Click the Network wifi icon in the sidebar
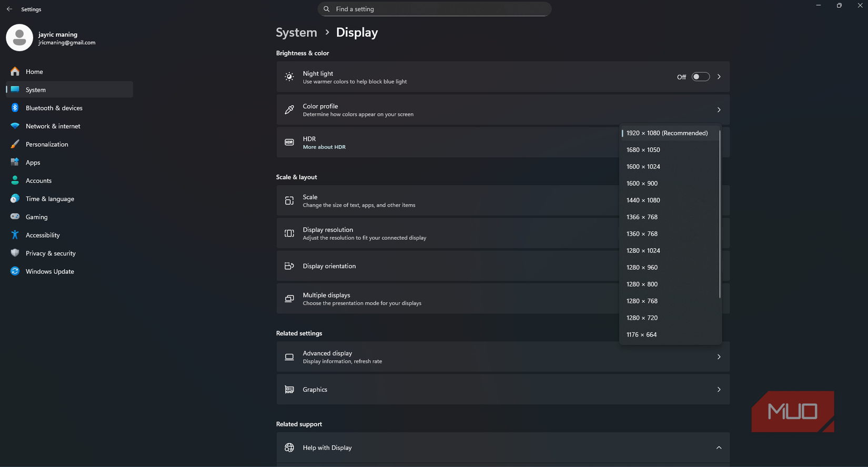868x467 pixels. [15, 126]
